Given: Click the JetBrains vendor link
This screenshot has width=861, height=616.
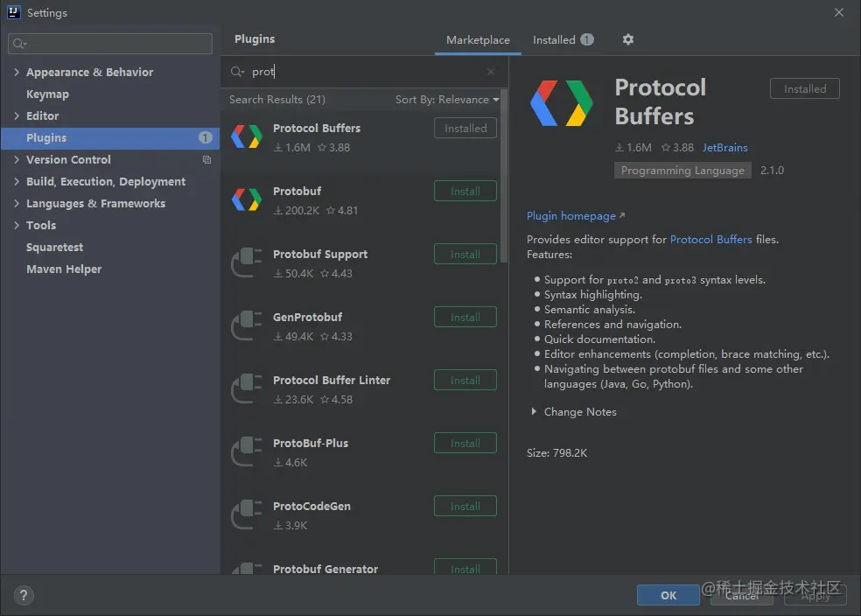Looking at the screenshot, I should [x=724, y=148].
